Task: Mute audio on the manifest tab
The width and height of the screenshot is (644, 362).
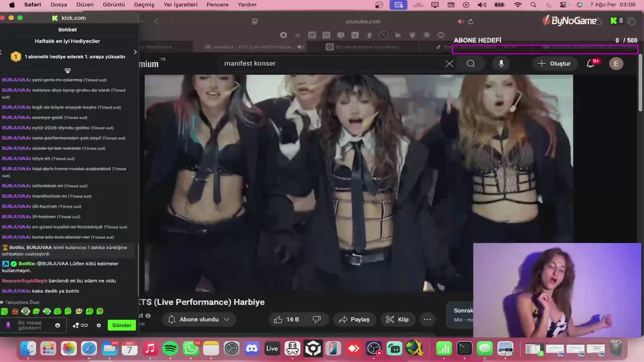Action: point(300,47)
